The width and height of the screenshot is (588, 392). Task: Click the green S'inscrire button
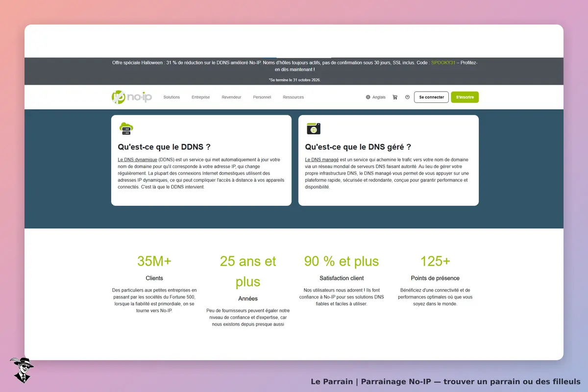tap(465, 97)
